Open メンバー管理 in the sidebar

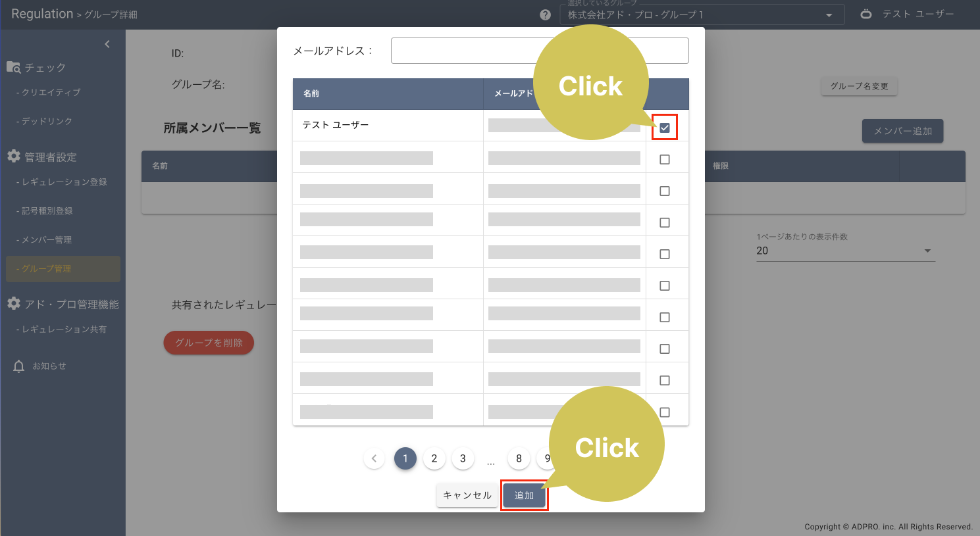click(x=47, y=240)
